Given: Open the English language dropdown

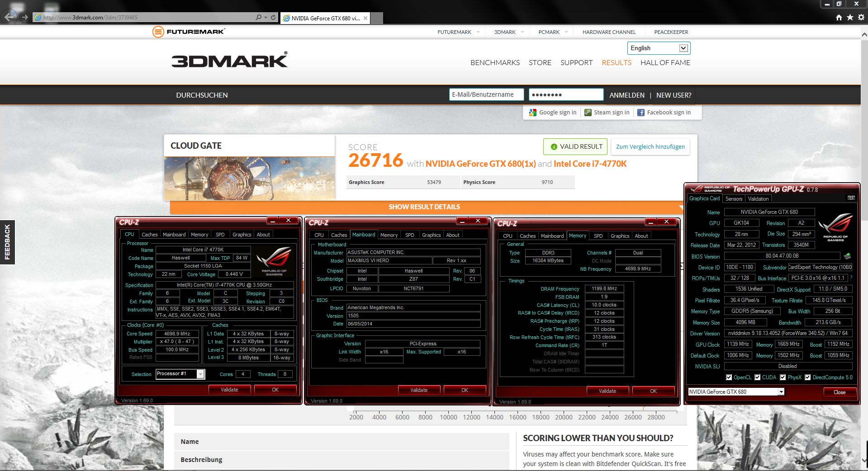Looking at the screenshot, I should point(659,48).
